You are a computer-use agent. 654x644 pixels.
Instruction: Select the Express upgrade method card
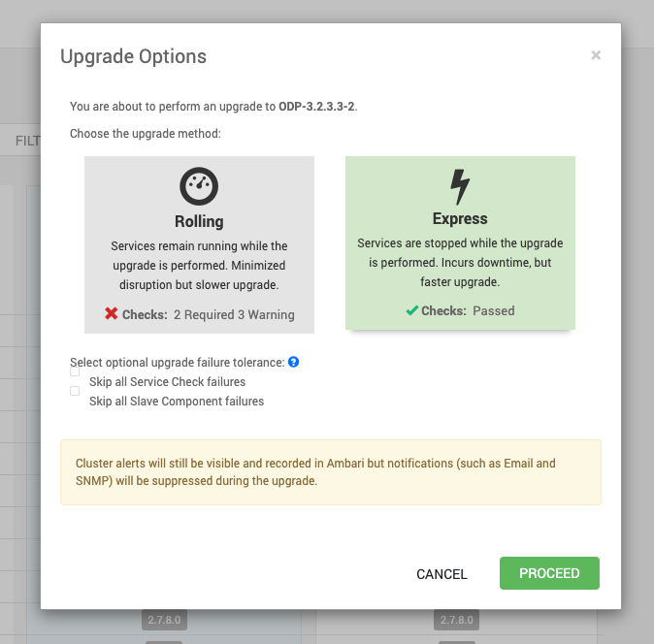(x=460, y=243)
